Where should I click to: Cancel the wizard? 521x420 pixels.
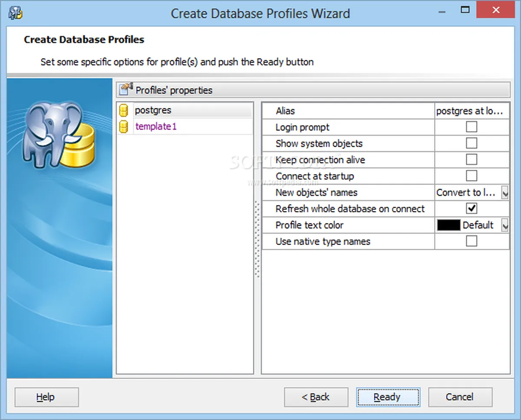point(460,397)
